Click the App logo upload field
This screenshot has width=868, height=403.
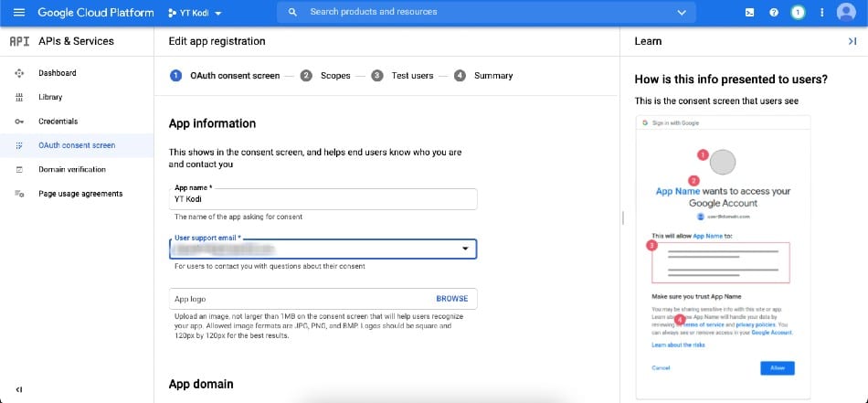point(323,299)
